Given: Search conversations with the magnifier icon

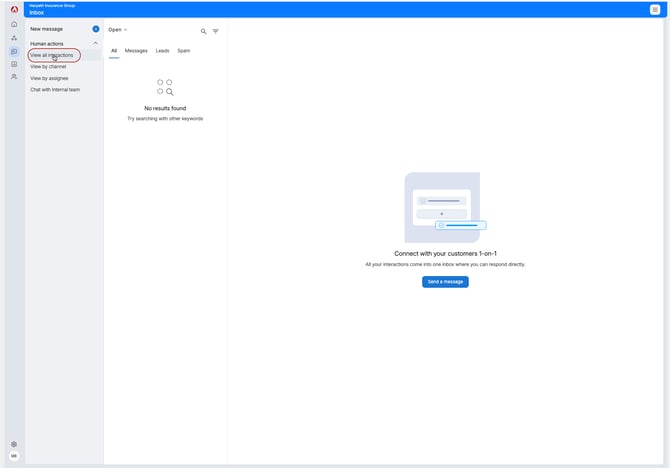Looking at the screenshot, I should [x=203, y=31].
